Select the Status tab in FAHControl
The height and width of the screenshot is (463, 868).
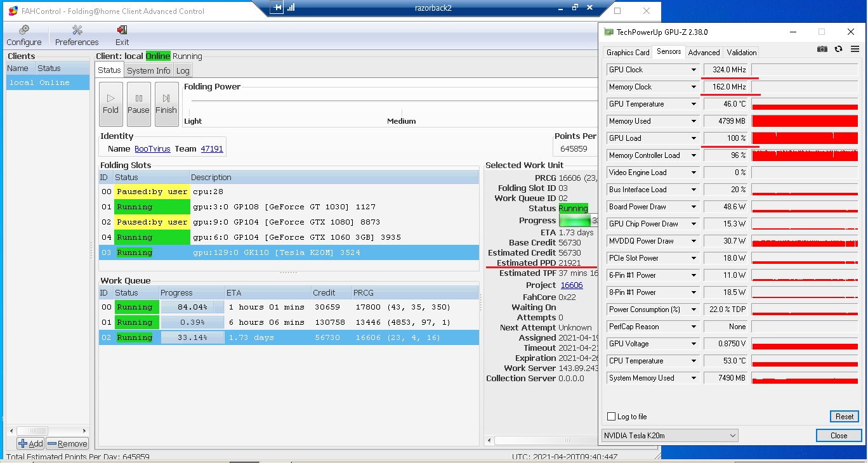pos(109,70)
